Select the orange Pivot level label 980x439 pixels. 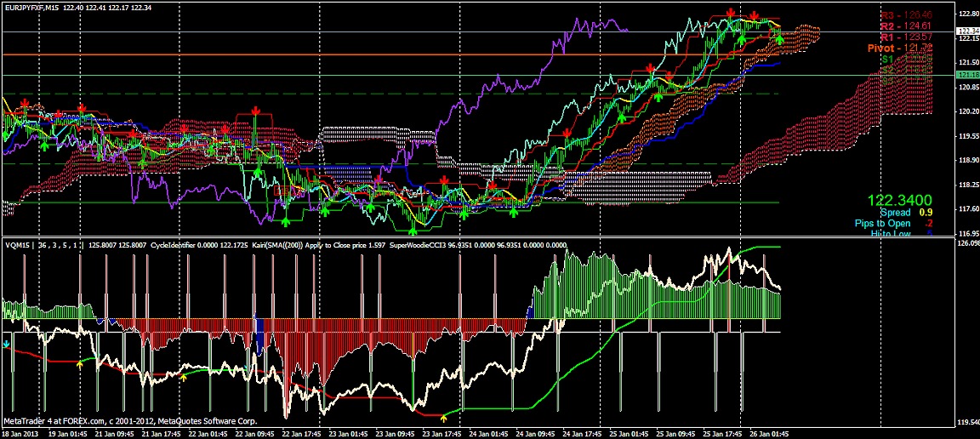pos(900,48)
